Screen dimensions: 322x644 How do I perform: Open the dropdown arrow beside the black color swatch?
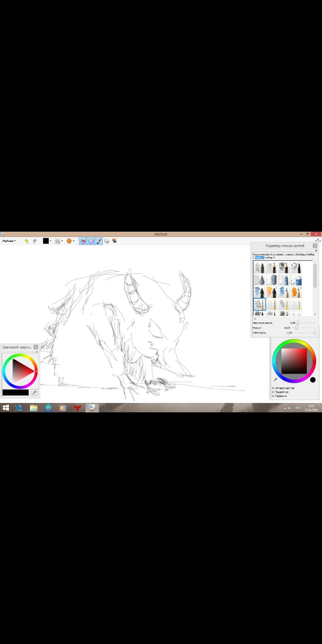[51, 241]
